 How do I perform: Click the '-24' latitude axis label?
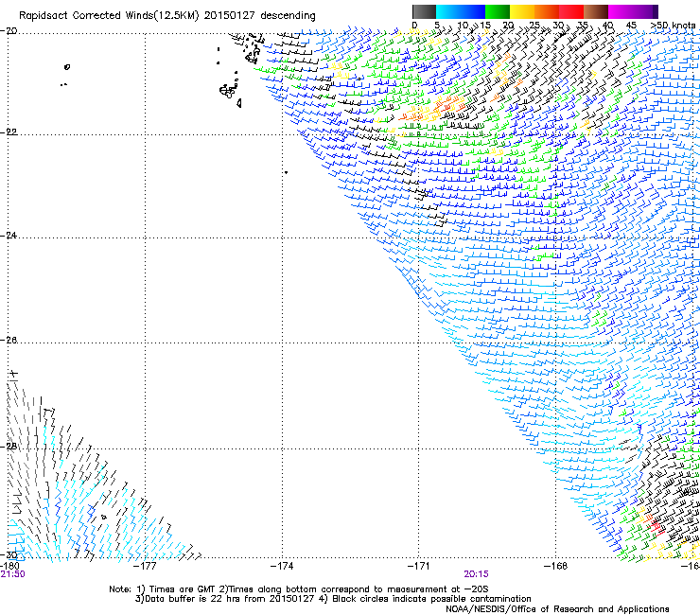tap(9, 236)
